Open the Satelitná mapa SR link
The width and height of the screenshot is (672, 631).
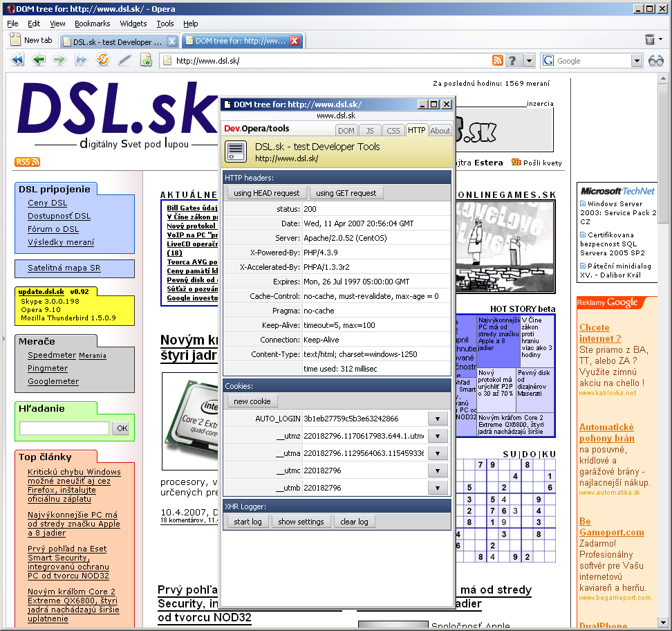[x=64, y=268]
